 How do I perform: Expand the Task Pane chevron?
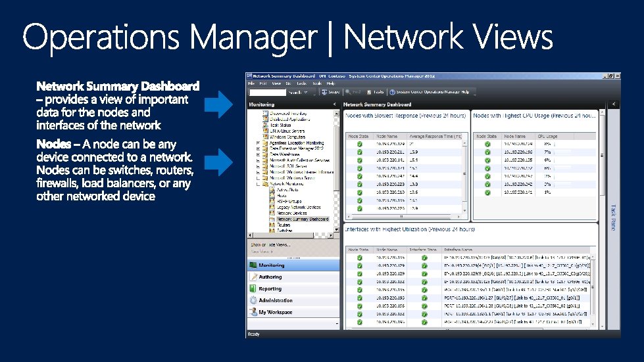(x=614, y=104)
